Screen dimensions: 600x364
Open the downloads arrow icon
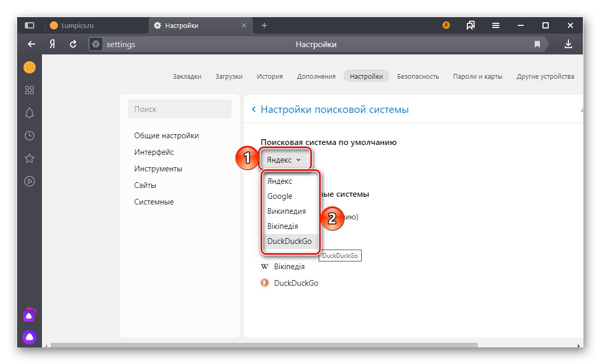click(568, 45)
